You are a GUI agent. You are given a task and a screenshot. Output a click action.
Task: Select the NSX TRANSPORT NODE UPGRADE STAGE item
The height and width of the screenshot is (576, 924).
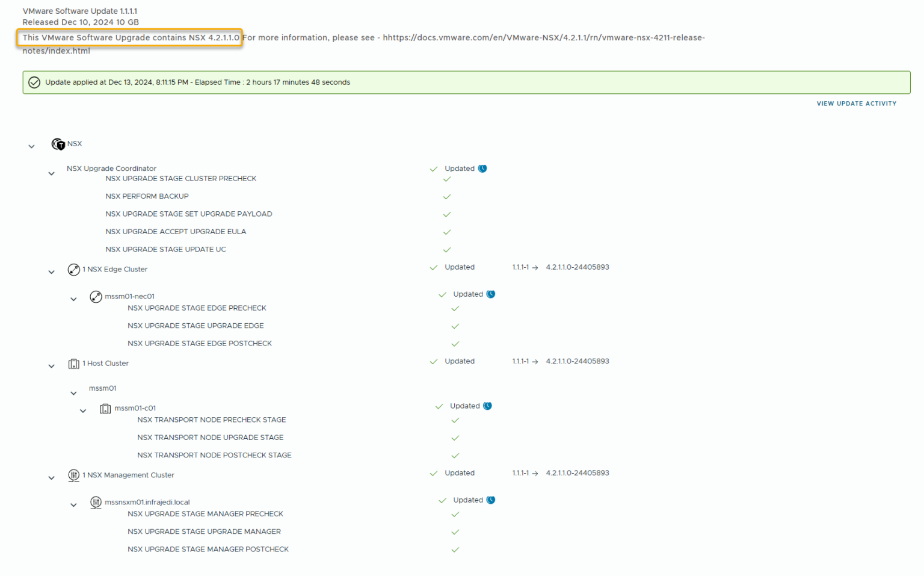click(211, 438)
